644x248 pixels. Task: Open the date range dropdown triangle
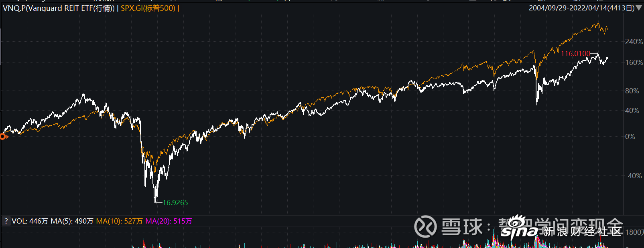point(639,8)
